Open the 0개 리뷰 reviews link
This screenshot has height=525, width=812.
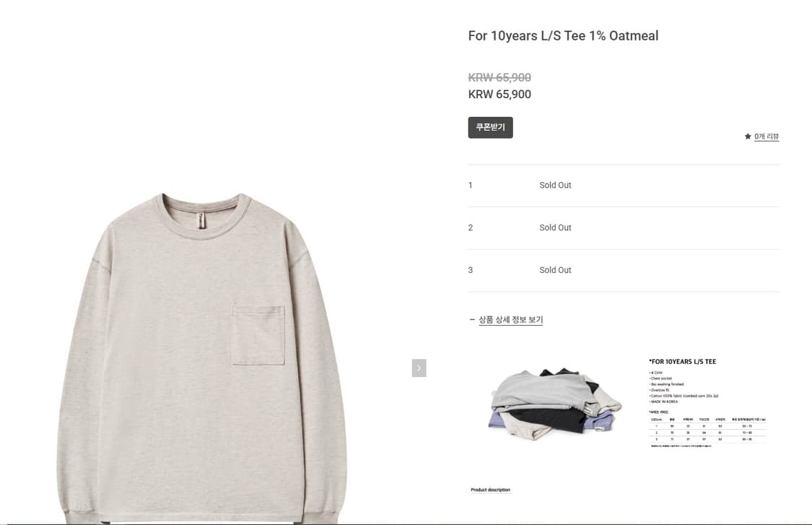click(x=767, y=136)
